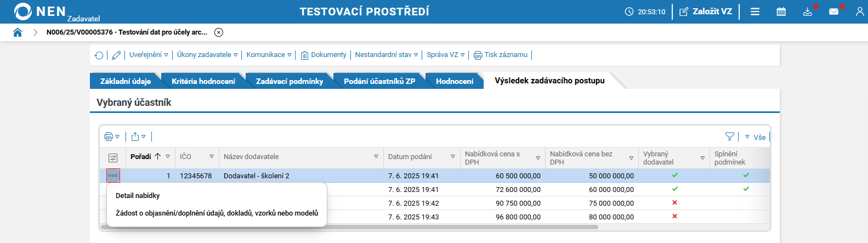Click the price cell 60 500 000,00
Image resolution: width=868 pixels, height=243 pixels.
click(518, 176)
